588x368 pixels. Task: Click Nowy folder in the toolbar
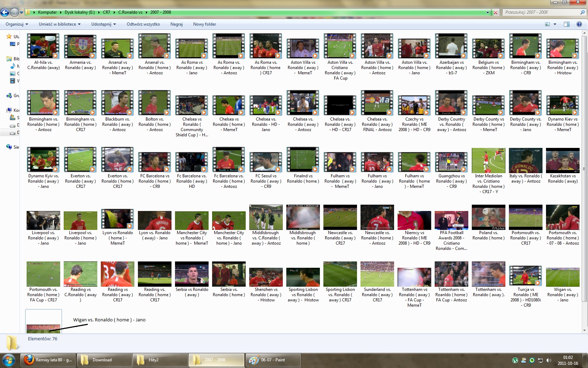[204, 24]
